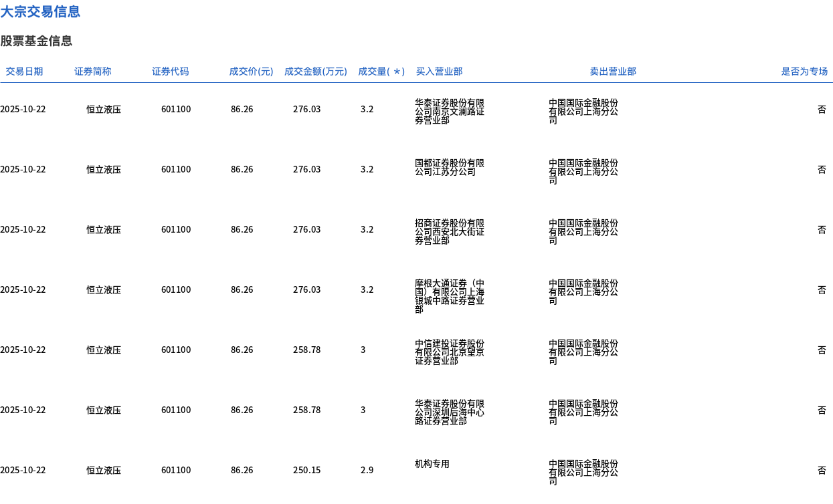Click volume 2.9 in the 机构专用 row
This screenshot has height=504, width=833.
pyautogui.click(x=367, y=471)
